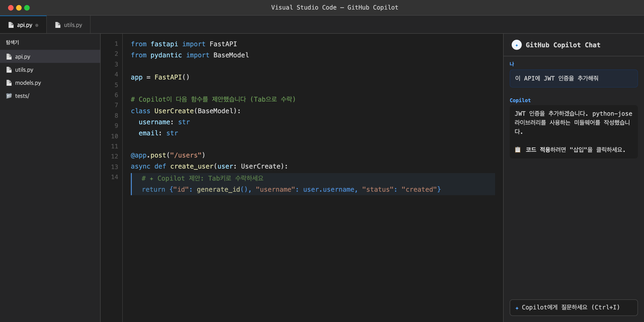Click the user message about JWT 인증
The image size is (644, 322).
point(574,78)
